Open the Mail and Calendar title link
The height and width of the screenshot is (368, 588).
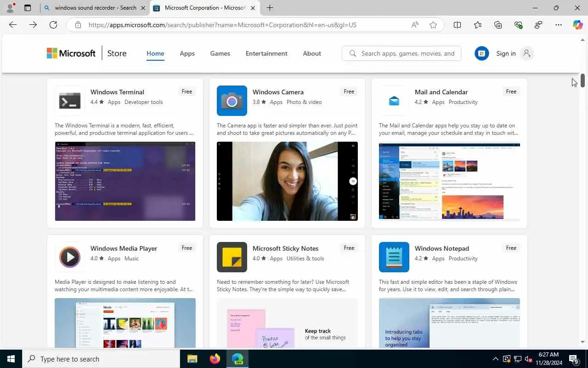pos(441,92)
